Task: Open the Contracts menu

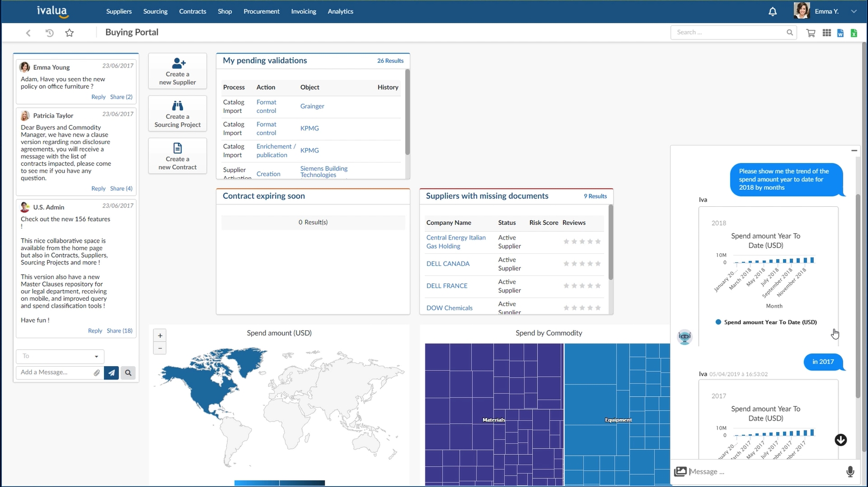Action: coord(193,12)
